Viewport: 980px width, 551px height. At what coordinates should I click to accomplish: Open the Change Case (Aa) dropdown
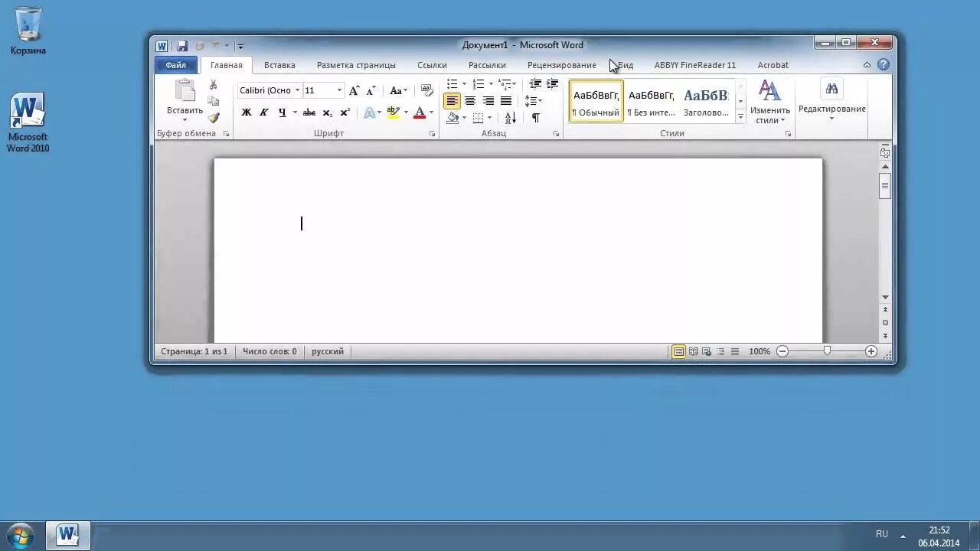click(397, 90)
